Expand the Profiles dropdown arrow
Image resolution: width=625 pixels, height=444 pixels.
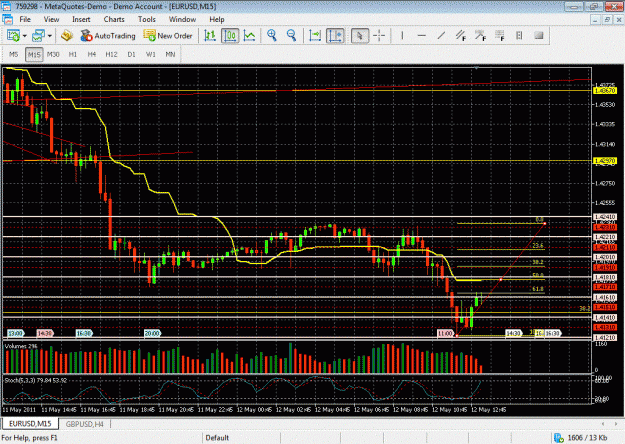pyautogui.click(x=50, y=36)
